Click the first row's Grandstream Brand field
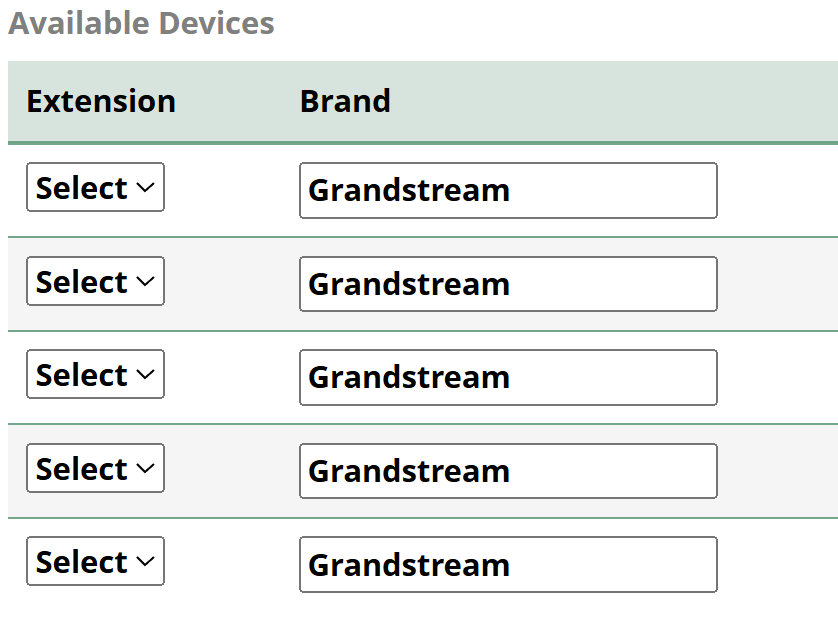The image size is (838, 618). point(508,190)
